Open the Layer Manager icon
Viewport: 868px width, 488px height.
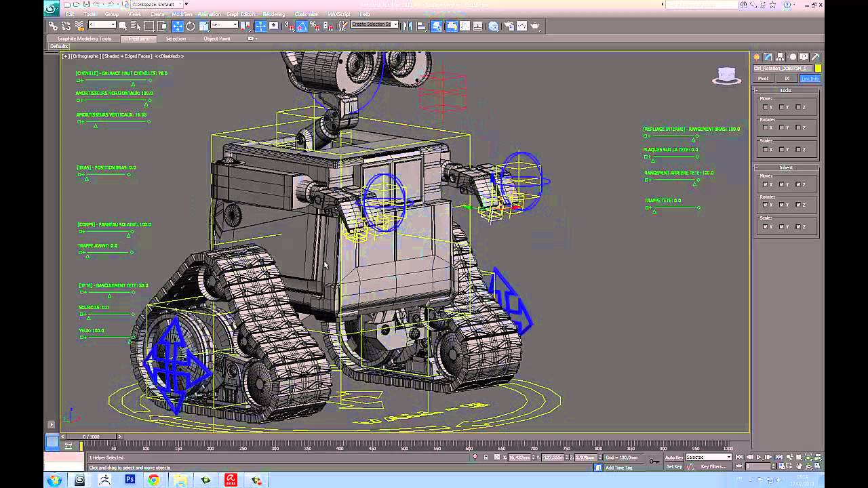click(x=436, y=26)
